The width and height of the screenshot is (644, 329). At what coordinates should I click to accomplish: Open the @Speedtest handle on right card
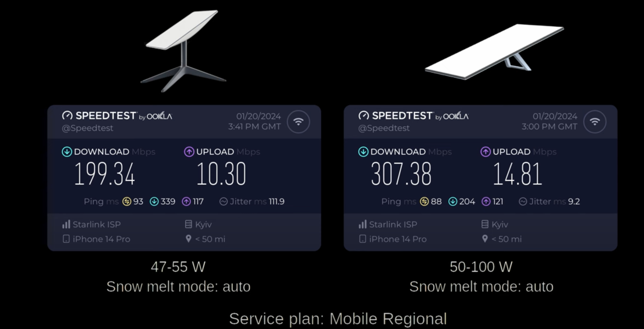click(x=384, y=128)
